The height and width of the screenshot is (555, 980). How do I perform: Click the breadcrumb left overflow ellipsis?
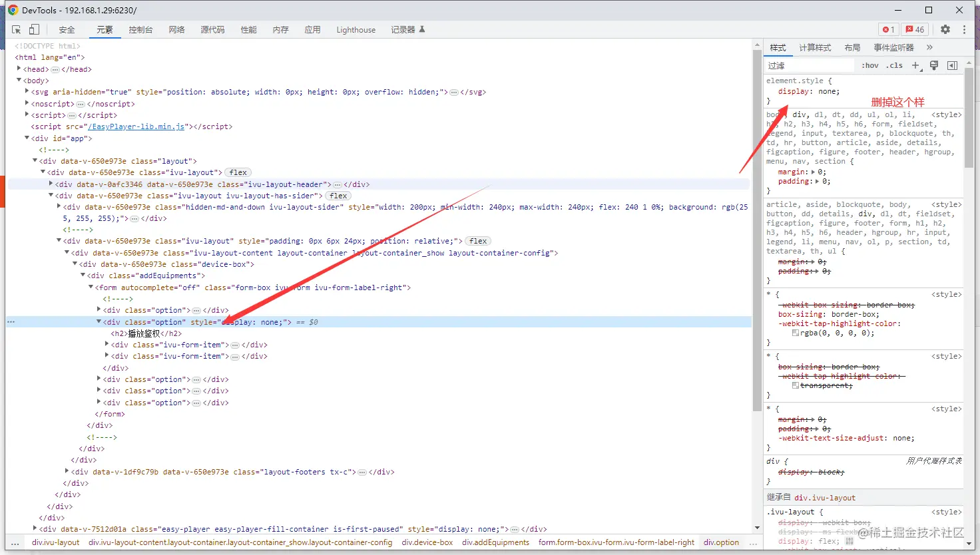point(15,542)
